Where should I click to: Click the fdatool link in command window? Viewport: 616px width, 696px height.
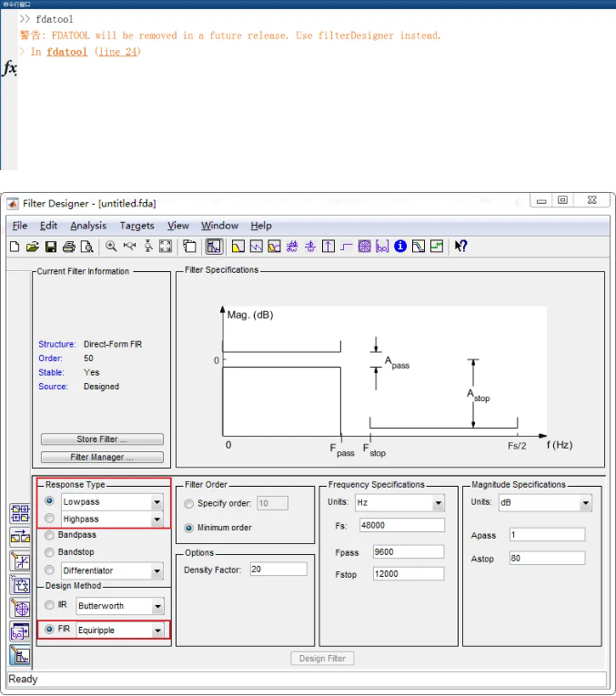(x=67, y=52)
